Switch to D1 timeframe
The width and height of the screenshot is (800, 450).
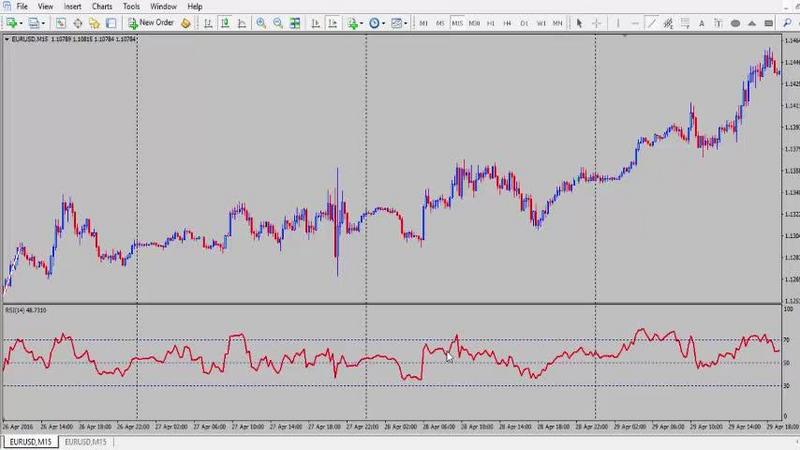point(524,23)
